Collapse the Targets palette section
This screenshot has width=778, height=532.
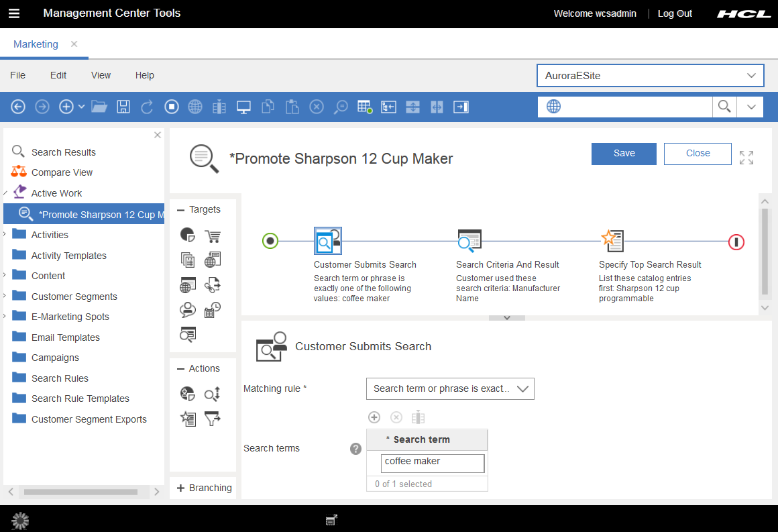point(180,210)
